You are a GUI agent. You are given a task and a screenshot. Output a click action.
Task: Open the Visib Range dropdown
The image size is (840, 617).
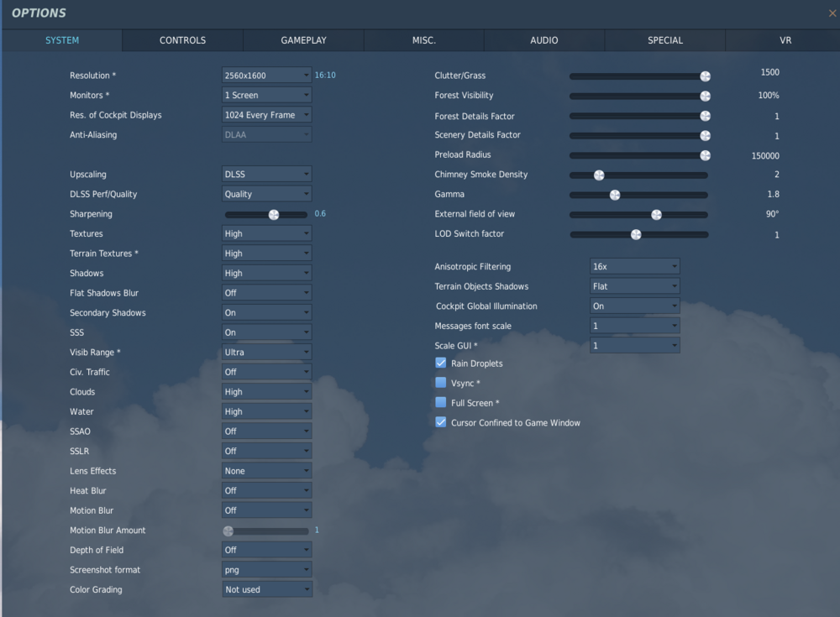pyautogui.click(x=266, y=352)
